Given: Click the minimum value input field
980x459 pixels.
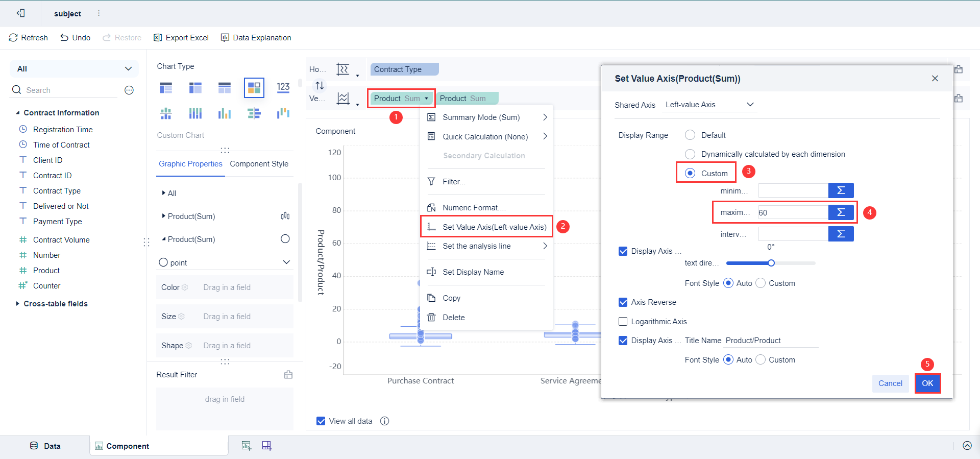Looking at the screenshot, I should [x=793, y=191].
